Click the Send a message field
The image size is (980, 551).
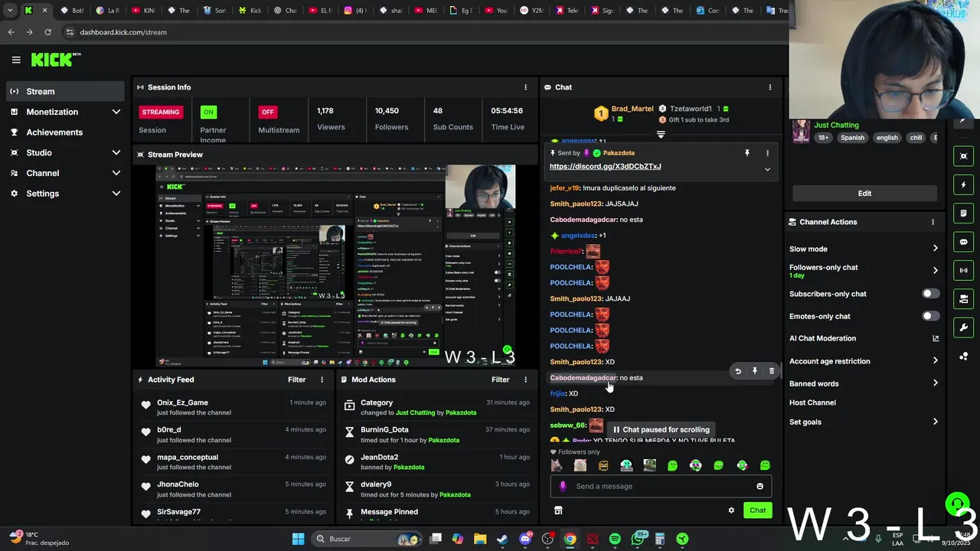pyautogui.click(x=661, y=486)
